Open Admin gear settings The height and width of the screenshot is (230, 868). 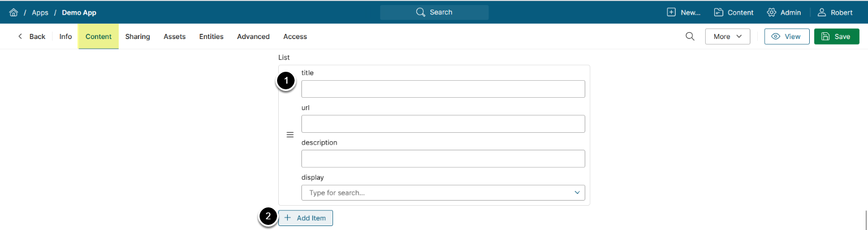click(784, 12)
